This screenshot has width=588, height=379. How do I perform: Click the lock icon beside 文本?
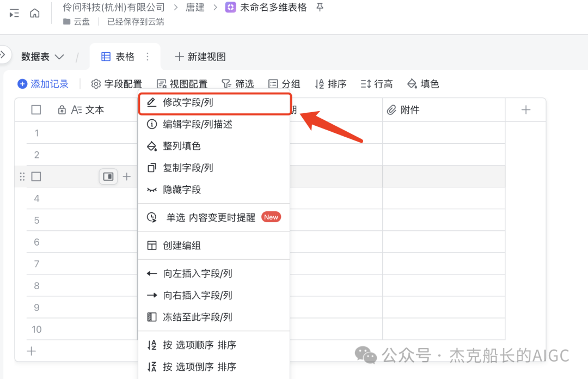[x=62, y=110]
